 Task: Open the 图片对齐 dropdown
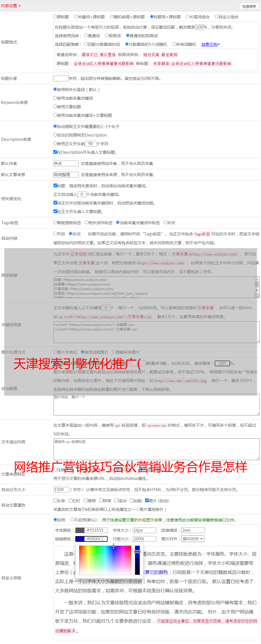[x=193, y=539]
